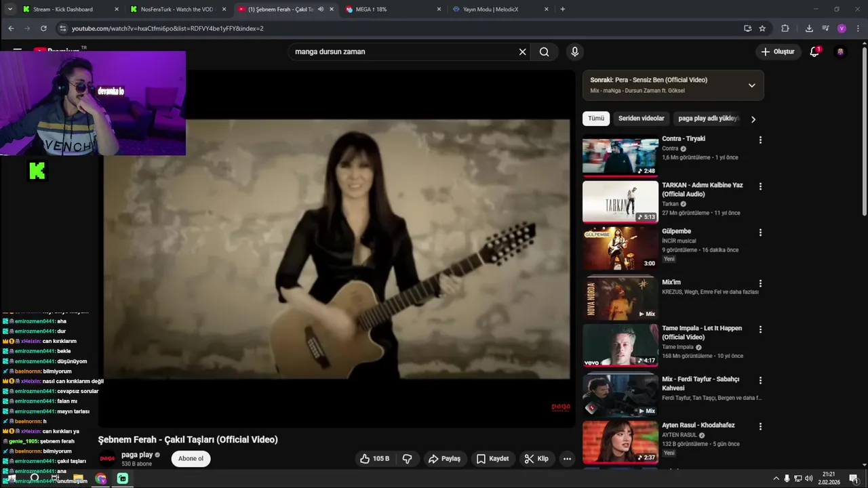Click the Klip clip button

[536, 459]
